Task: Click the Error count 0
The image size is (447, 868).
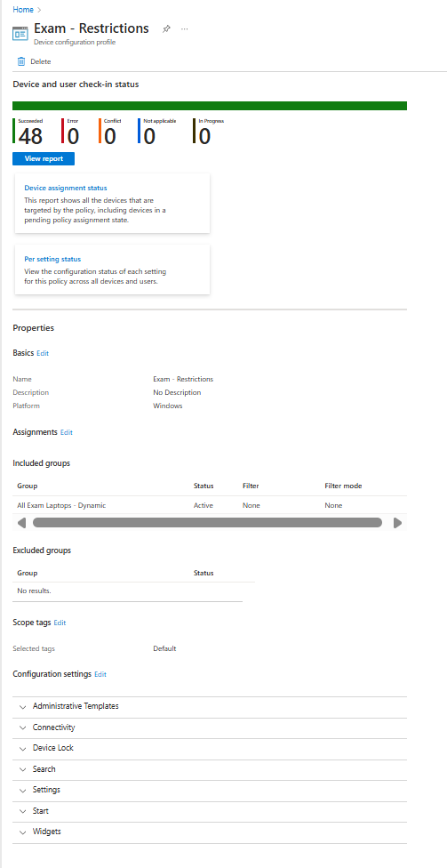Action: click(73, 135)
